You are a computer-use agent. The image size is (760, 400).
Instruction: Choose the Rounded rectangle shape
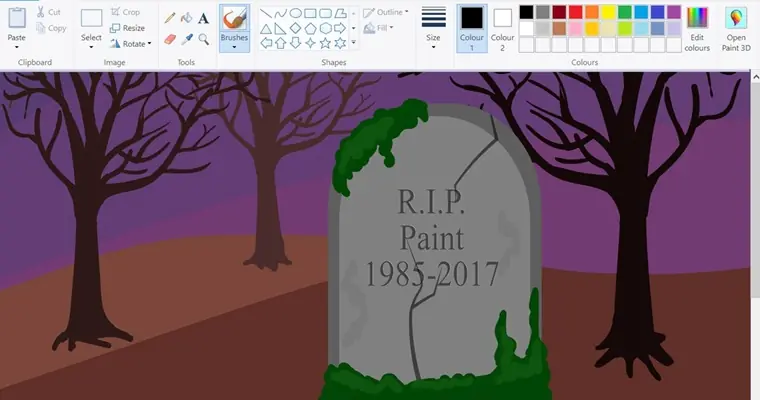(x=325, y=13)
